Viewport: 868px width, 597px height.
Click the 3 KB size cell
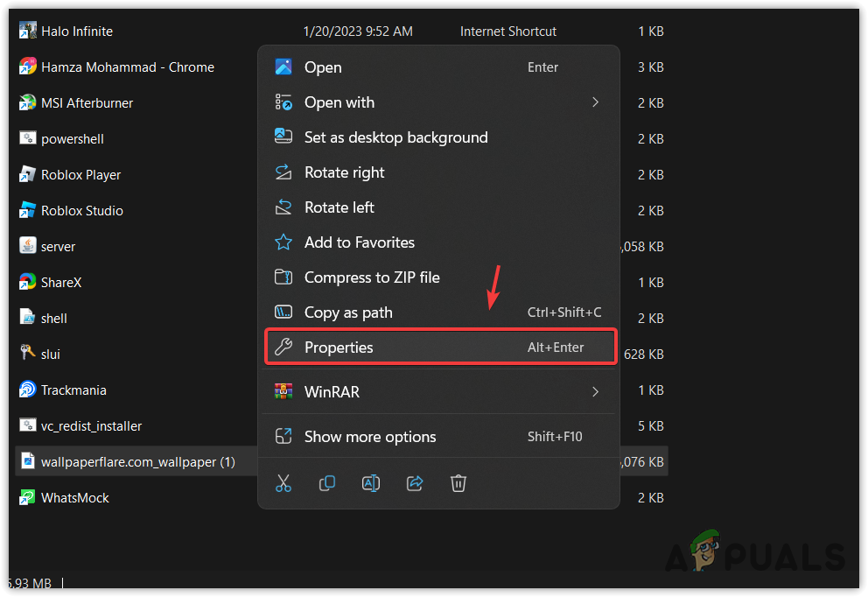[650, 67]
